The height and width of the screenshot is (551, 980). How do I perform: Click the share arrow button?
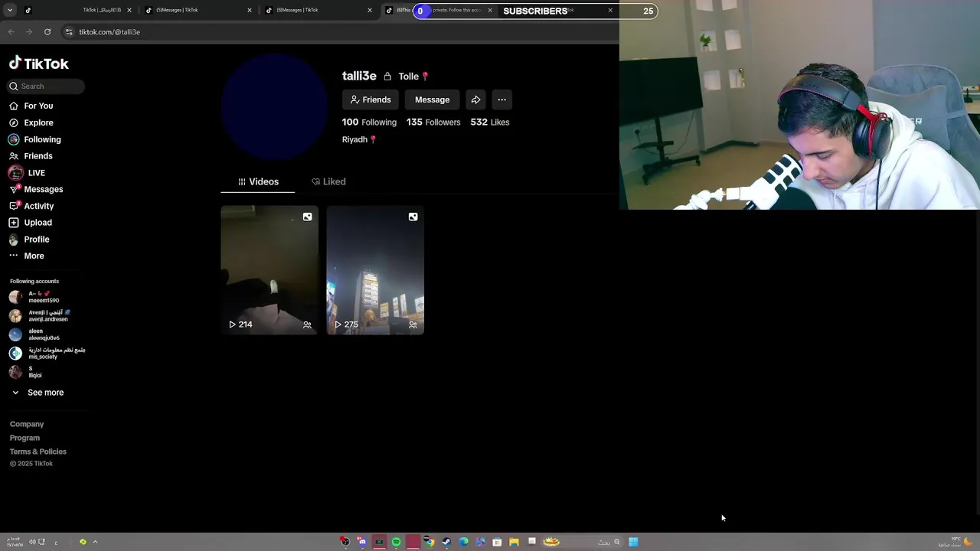point(475,99)
